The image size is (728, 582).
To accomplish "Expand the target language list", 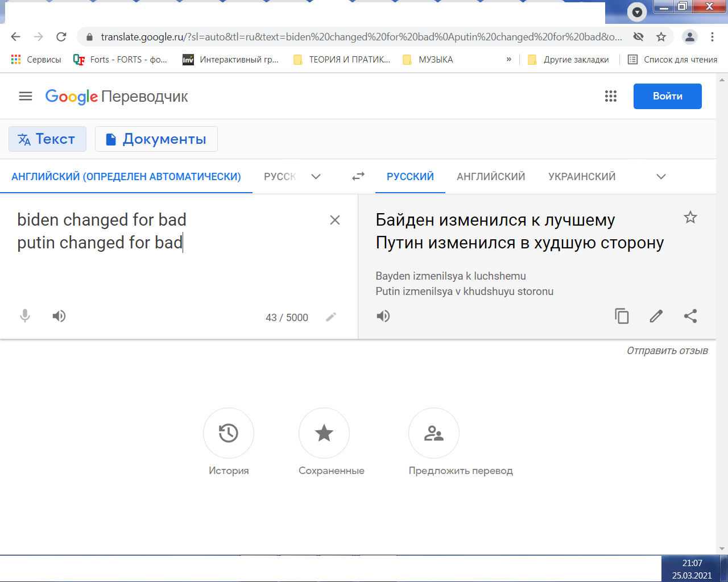I will pos(661,177).
